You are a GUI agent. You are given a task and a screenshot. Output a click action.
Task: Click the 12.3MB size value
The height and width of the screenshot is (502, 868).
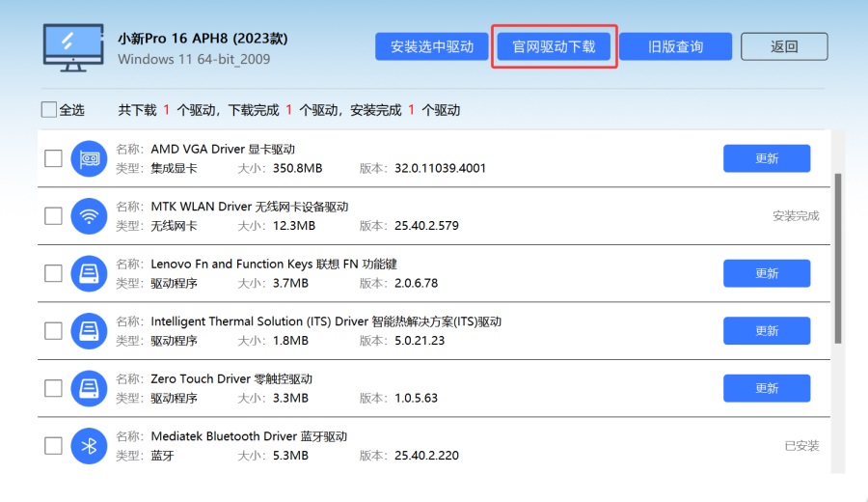(x=294, y=226)
